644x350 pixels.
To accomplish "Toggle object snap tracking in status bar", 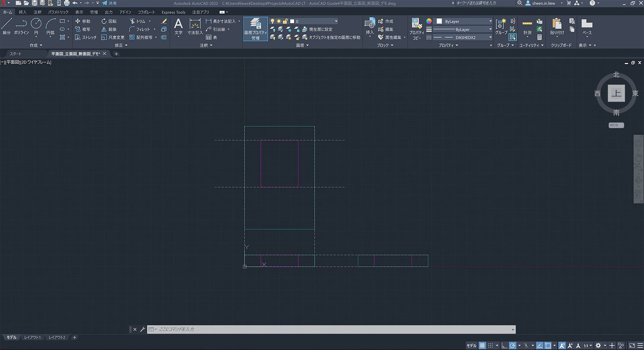I will tap(540, 345).
